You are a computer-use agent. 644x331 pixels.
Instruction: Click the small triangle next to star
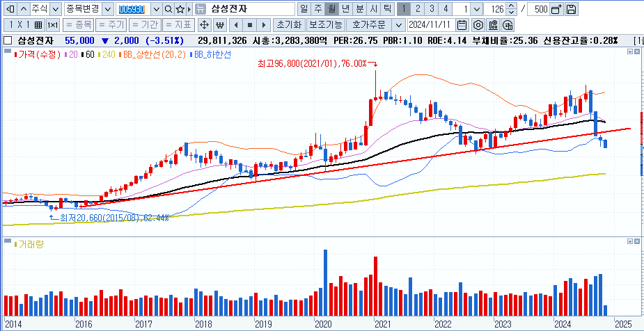[x=189, y=9]
